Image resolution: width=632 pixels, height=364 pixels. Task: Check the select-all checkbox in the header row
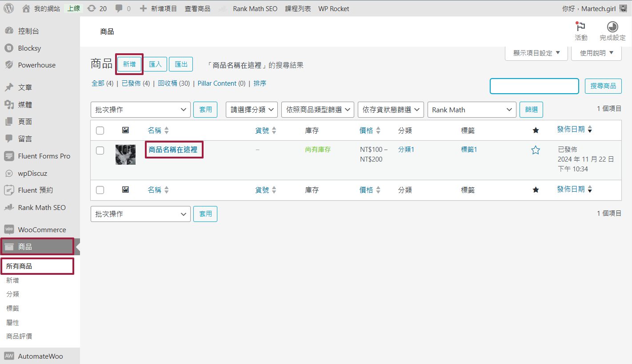100,131
